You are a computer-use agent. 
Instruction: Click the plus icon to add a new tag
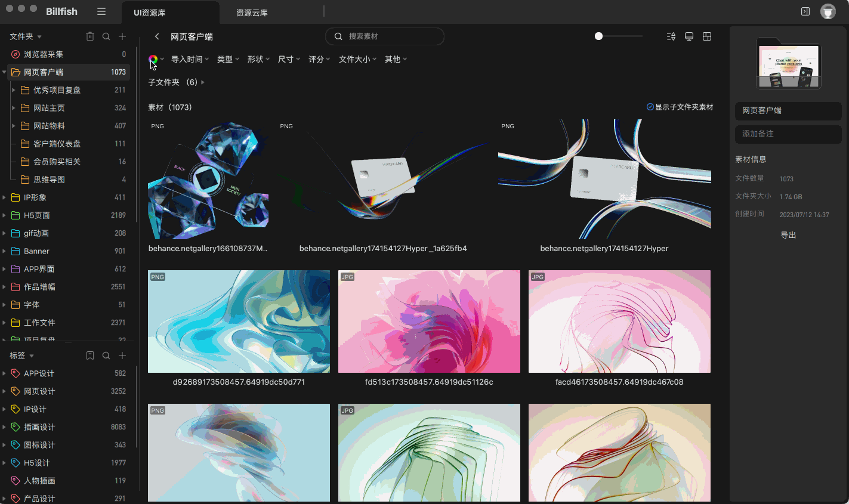click(122, 355)
